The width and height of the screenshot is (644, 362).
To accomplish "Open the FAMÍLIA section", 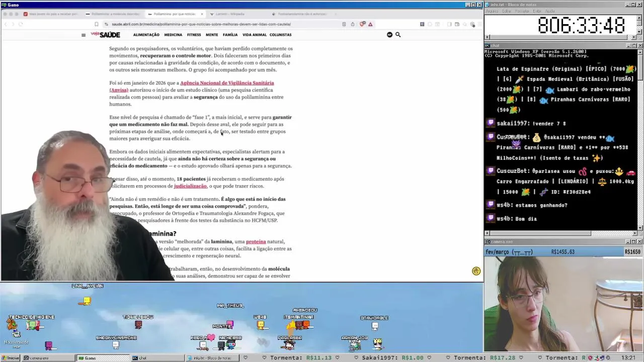I will point(230,35).
